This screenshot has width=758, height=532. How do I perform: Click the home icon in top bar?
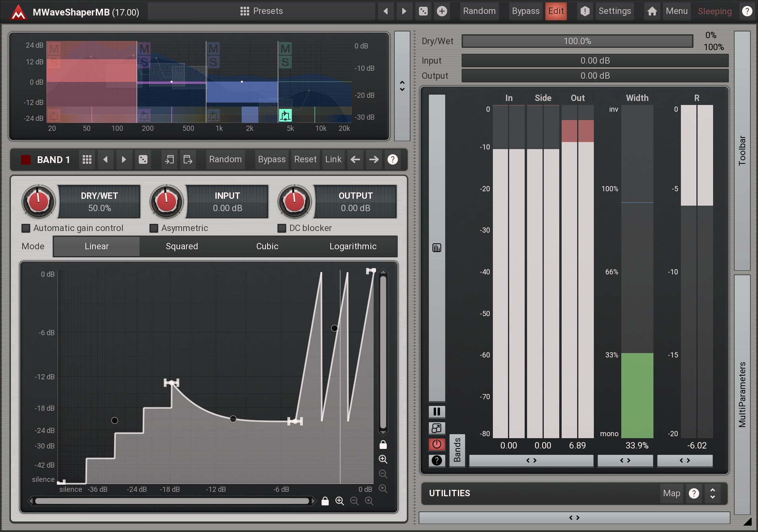(652, 11)
